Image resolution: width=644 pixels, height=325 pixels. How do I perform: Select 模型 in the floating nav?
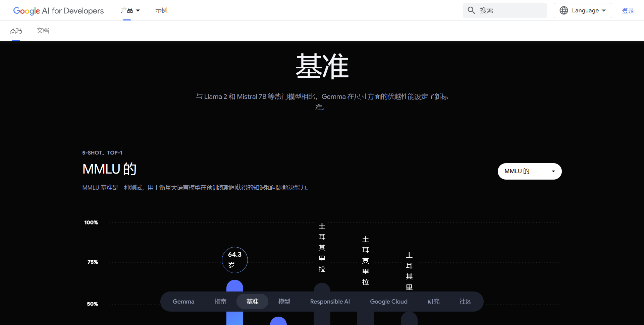pos(284,302)
